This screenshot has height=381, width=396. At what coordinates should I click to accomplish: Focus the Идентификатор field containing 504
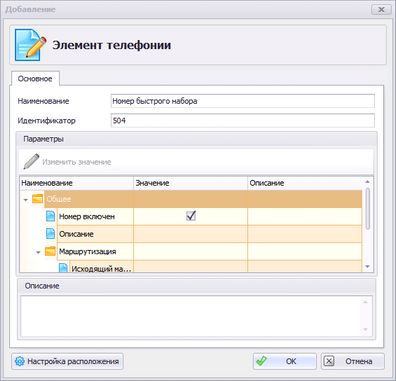click(243, 120)
